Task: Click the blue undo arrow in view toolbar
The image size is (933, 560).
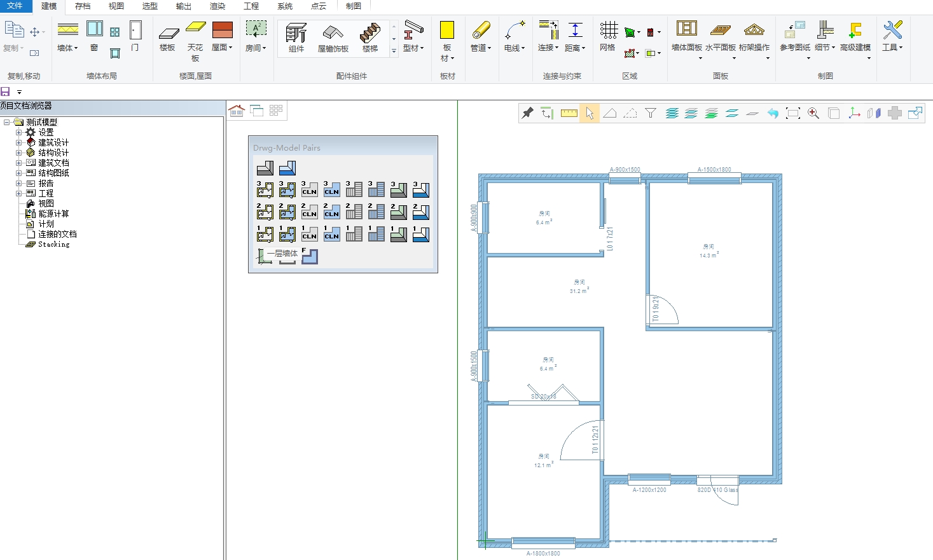Action: [773, 113]
